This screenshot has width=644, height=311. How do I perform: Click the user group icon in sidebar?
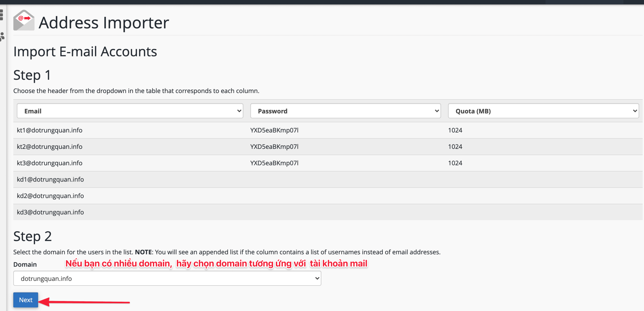pyautogui.click(x=2, y=35)
